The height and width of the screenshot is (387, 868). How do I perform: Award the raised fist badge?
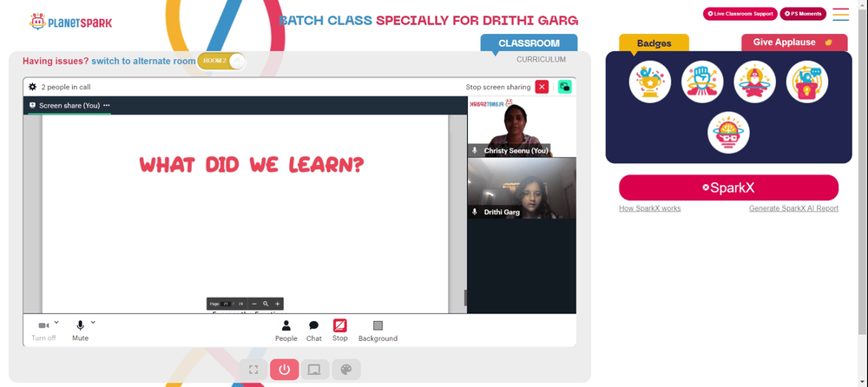(702, 82)
